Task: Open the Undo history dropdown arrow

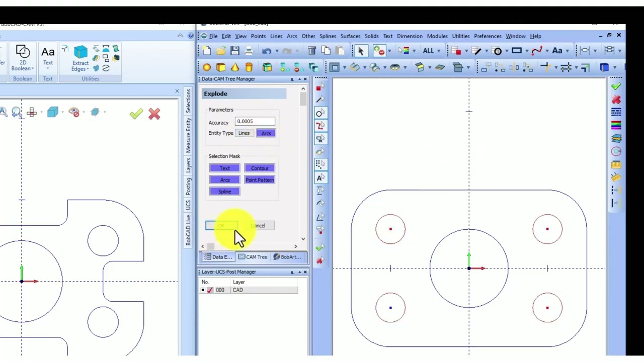Action: (x=276, y=51)
